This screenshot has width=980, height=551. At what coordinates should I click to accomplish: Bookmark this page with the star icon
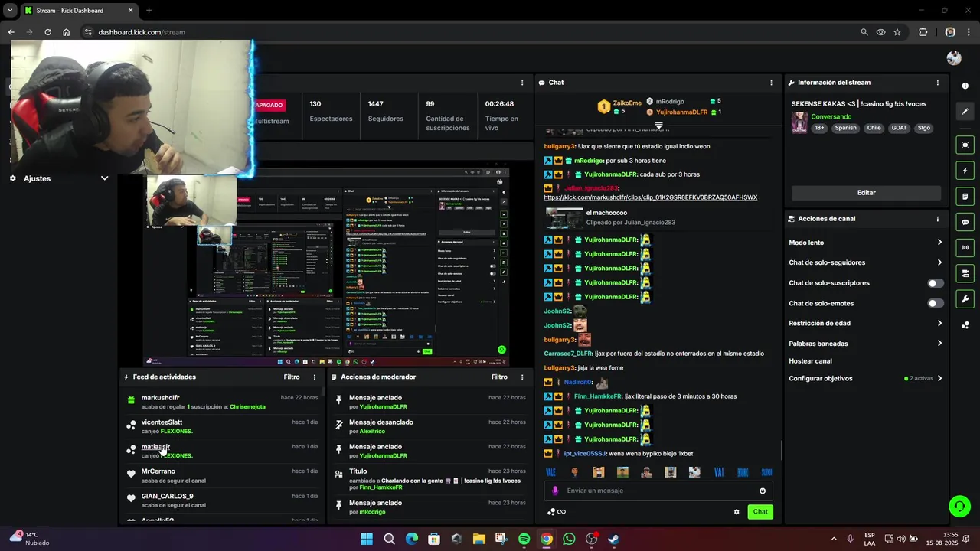(x=897, y=32)
